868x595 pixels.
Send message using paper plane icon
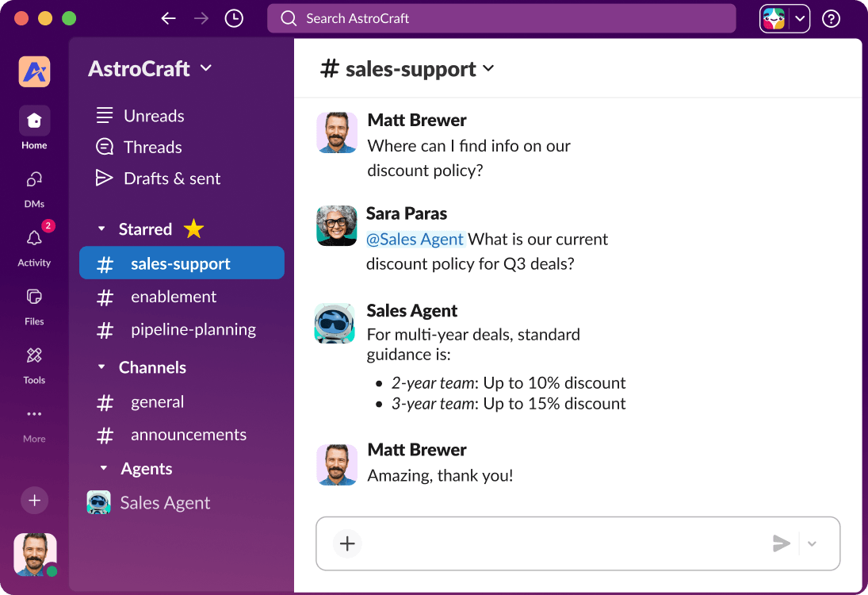tap(781, 543)
